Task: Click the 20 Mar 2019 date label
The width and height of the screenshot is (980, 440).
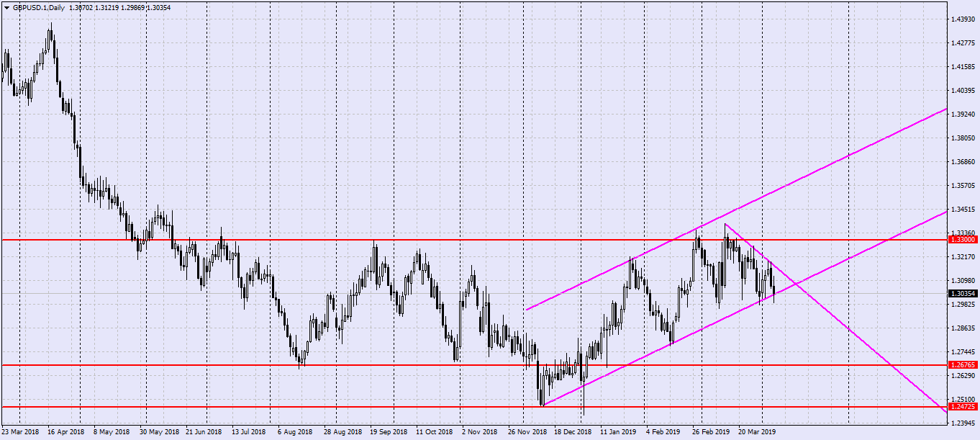Action: click(757, 432)
